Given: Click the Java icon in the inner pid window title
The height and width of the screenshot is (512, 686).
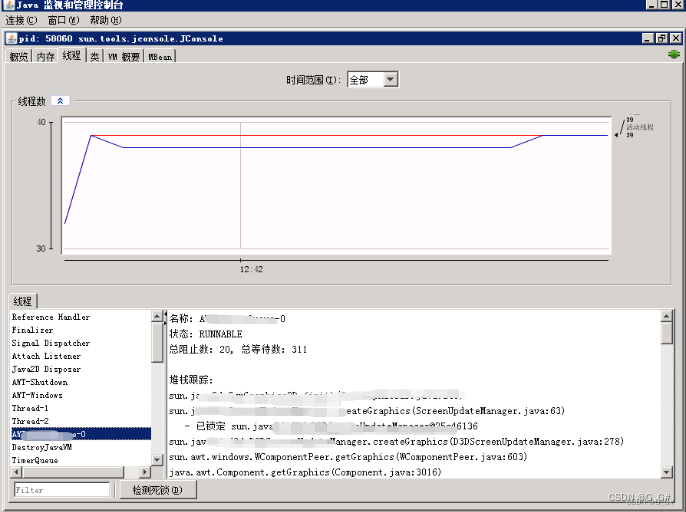Looking at the screenshot, I should [x=11, y=38].
